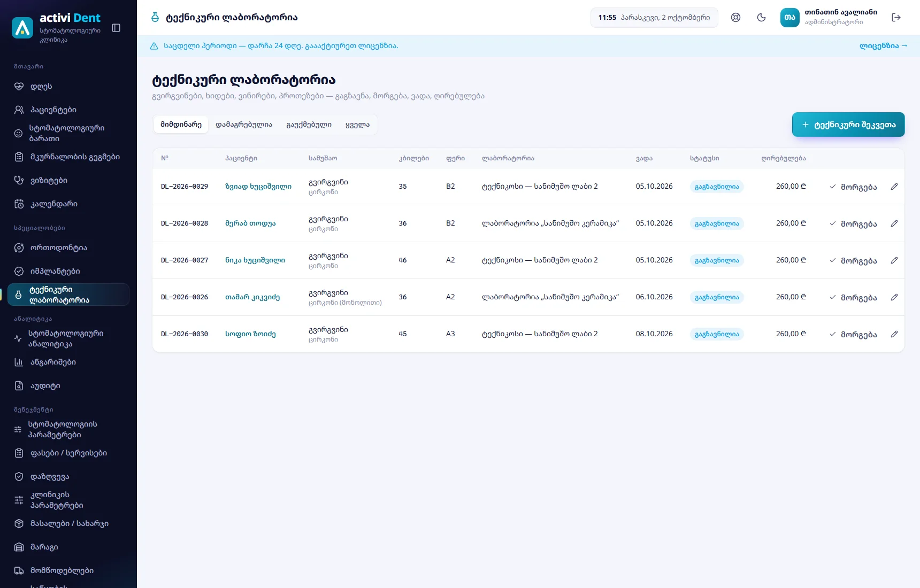Toggle dark mode with the moon icon
This screenshot has width=920, height=588.
[x=761, y=18]
